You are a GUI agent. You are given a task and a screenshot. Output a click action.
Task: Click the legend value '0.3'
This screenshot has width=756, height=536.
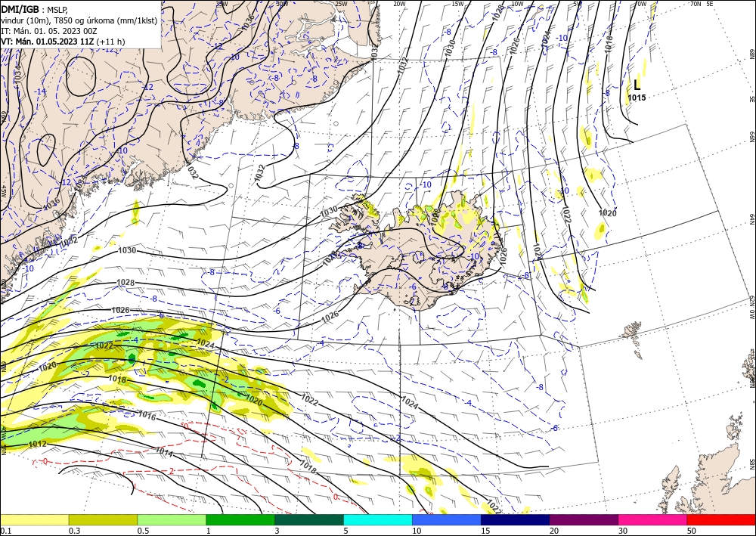click(x=74, y=531)
